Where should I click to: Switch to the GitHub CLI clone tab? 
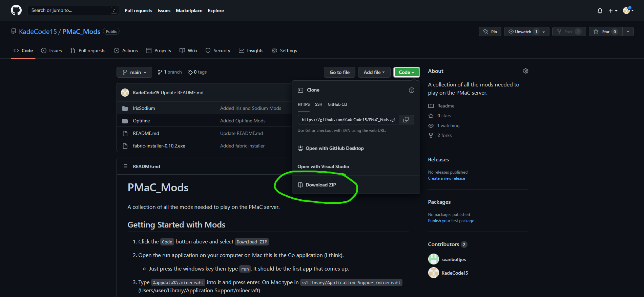pos(337,104)
